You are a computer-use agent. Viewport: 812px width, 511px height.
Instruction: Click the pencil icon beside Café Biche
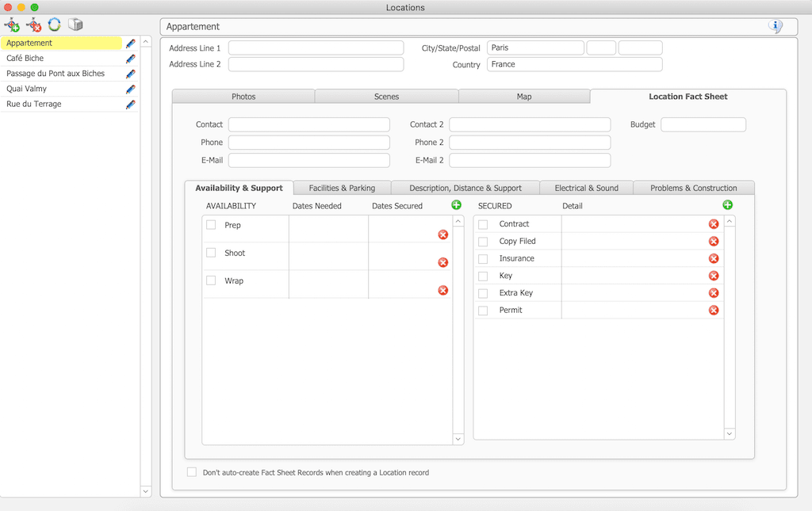pyautogui.click(x=131, y=59)
